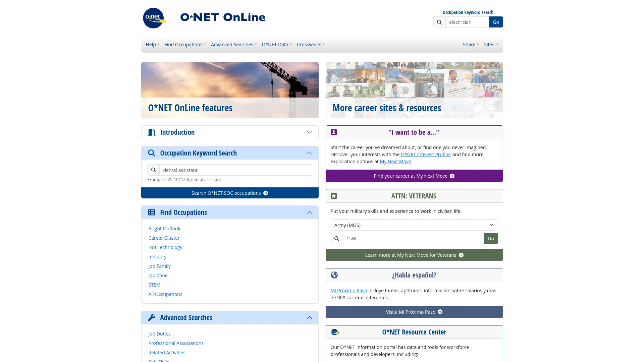The width and height of the screenshot is (644, 362).
Task: Open the Job Zone link
Action: 158,276
